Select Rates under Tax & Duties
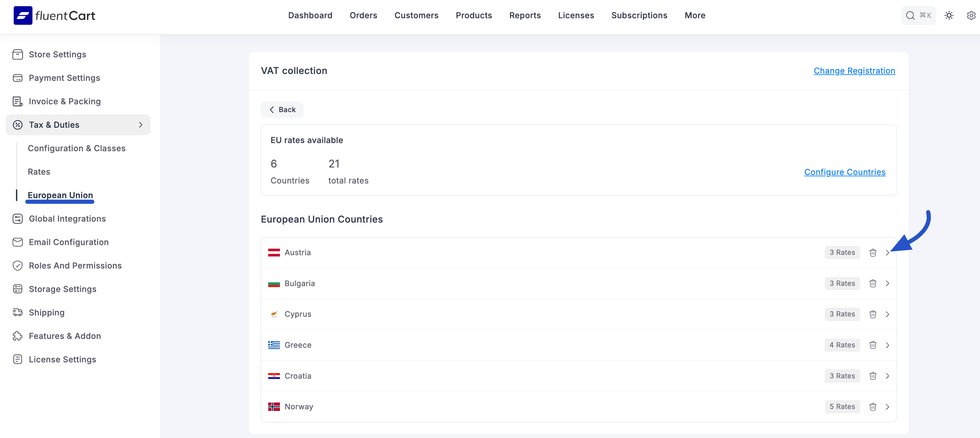The width and height of the screenshot is (980, 438). click(x=39, y=172)
